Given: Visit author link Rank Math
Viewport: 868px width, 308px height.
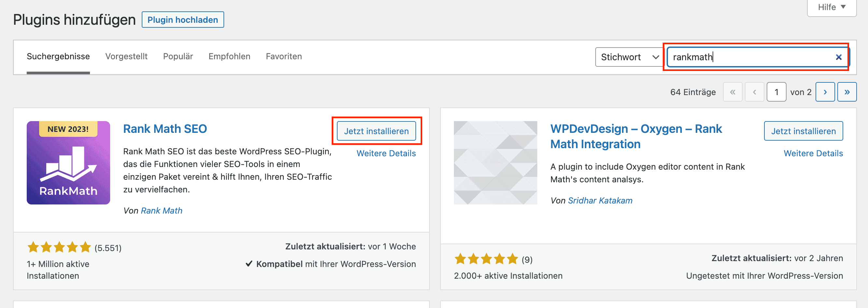Looking at the screenshot, I should [161, 211].
